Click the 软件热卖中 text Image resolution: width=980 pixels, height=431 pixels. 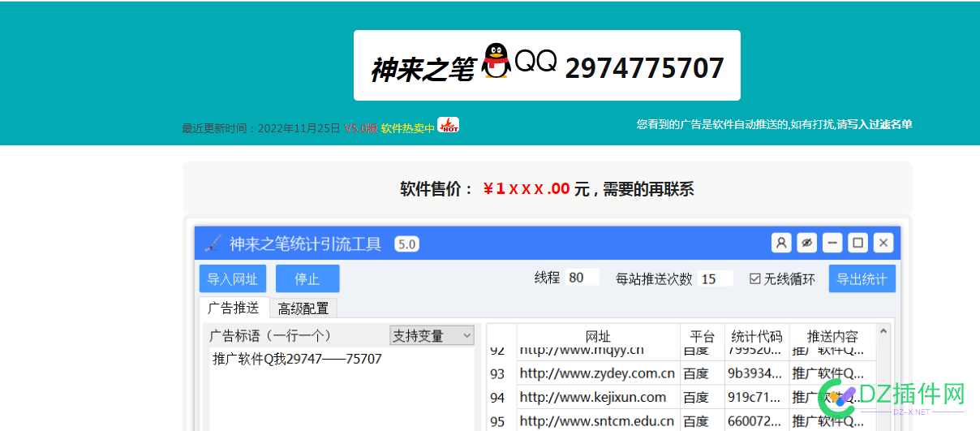pos(408,128)
